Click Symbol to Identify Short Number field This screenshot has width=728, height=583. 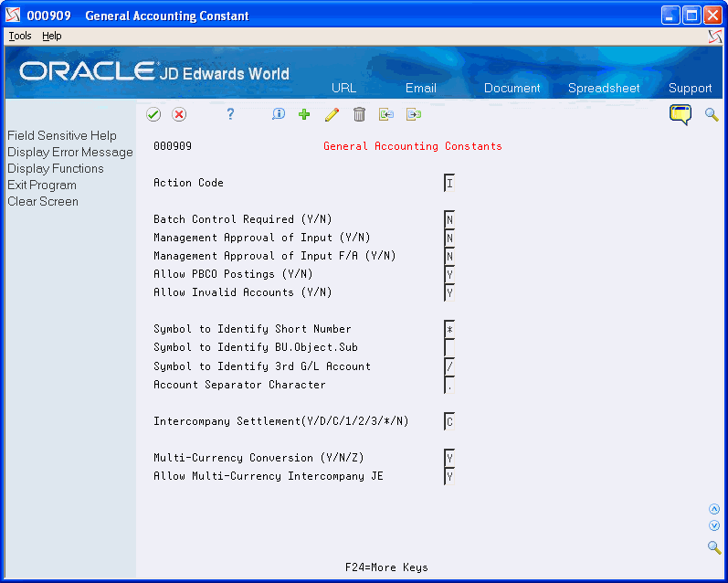pyautogui.click(x=449, y=329)
